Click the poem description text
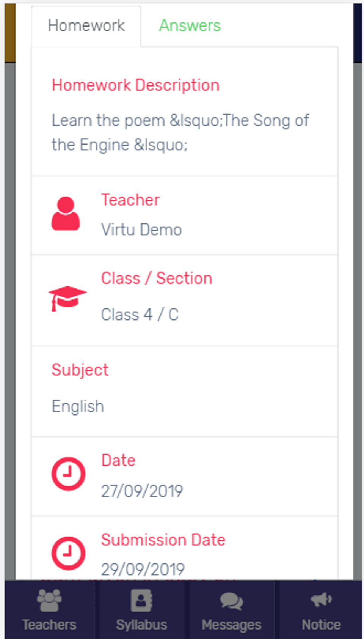Viewport: 364px width, 639px height. click(x=180, y=132)
